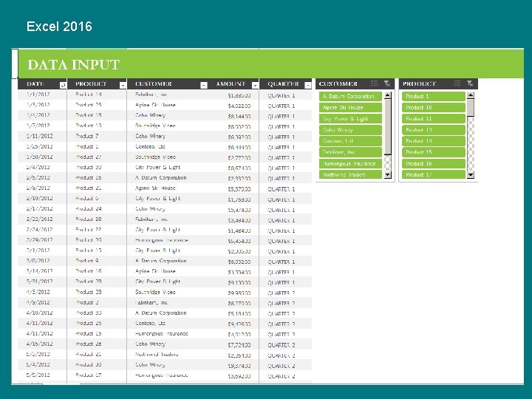This screenshot has width=532, height=399.
Task: Click the PRODUCT slicer scroll-down arrow
Action: [470, 175]
